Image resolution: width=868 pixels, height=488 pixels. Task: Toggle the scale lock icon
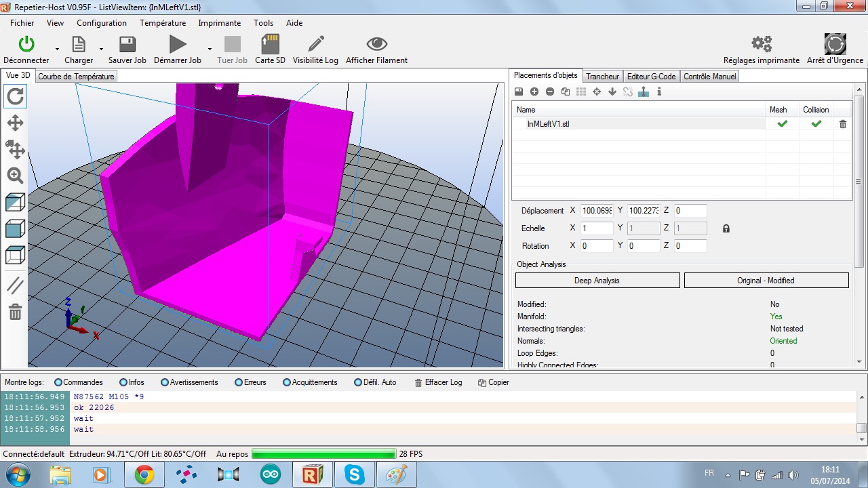[726, 228]
